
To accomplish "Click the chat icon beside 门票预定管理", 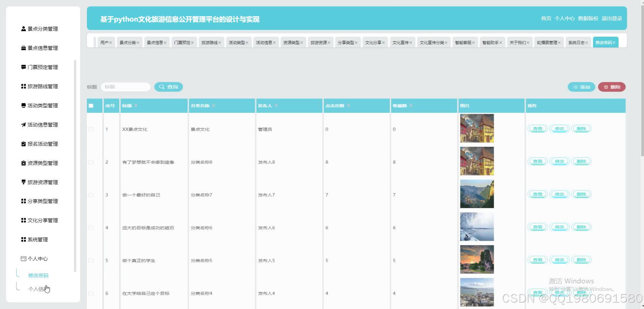I will tap(24, 67).
